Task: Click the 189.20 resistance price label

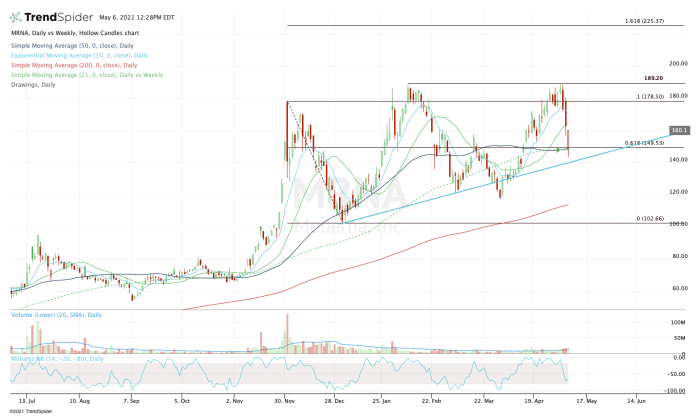Action: (653, 78)
